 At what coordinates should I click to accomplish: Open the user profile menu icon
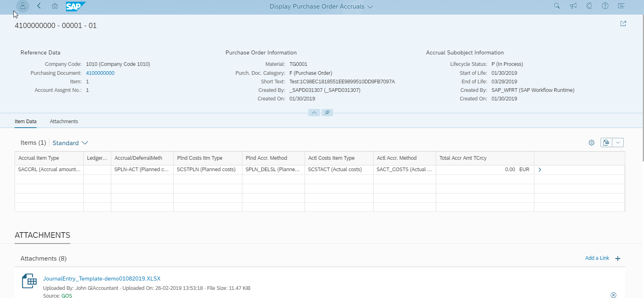click(23, 6)
